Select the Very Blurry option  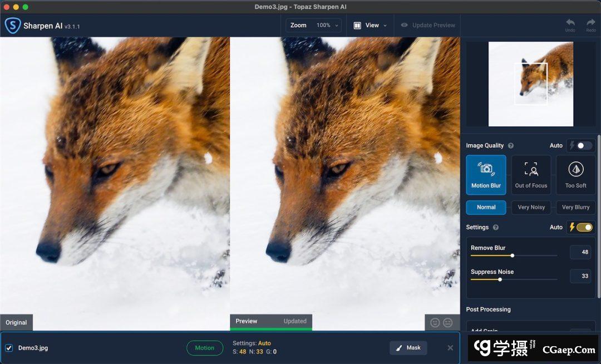pyautogui.click(x=575, y=207)
